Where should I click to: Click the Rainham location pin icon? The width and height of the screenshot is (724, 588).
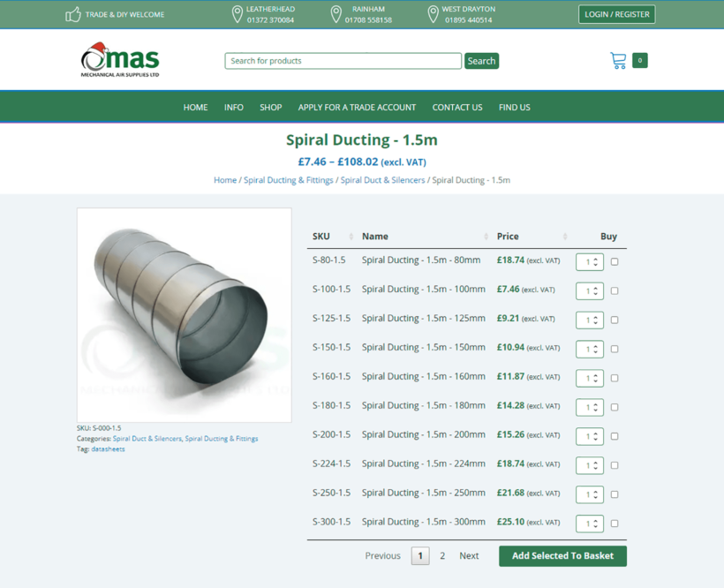(x=336, y=14)
